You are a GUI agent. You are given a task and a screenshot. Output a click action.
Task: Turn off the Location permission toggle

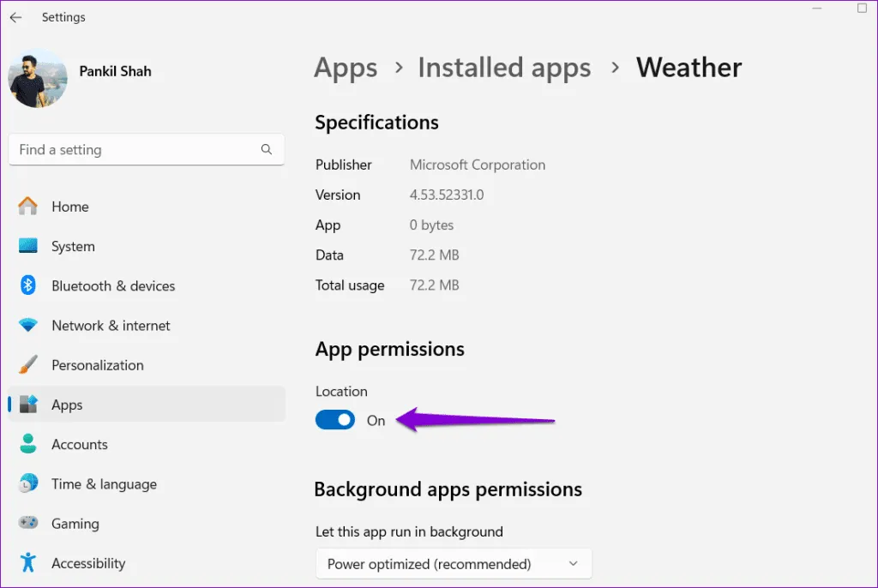pos(335,420)
